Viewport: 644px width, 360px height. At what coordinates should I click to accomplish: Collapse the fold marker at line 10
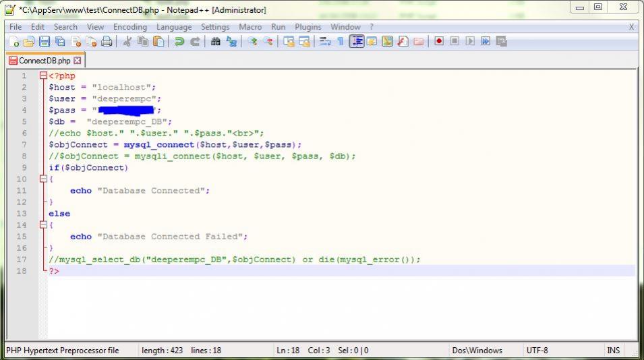(44, 179)
